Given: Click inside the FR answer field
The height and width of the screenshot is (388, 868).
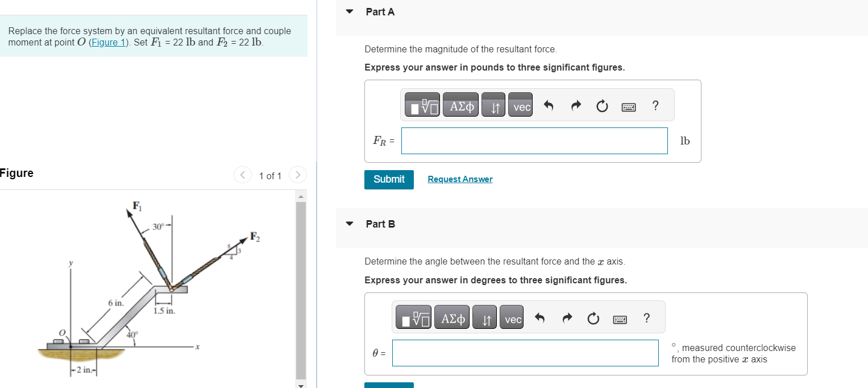Looking at the screenshot, I should [534, 141].
